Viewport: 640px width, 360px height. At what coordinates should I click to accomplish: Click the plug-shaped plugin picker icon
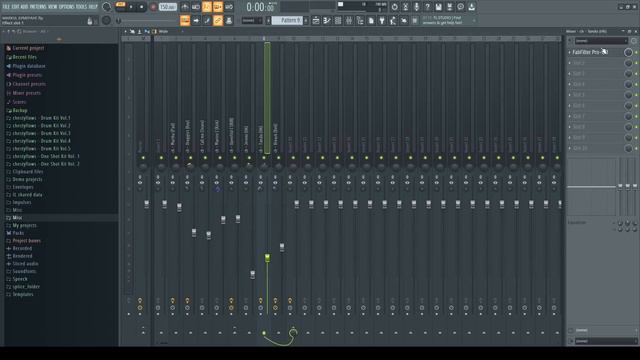click(382, 20)
